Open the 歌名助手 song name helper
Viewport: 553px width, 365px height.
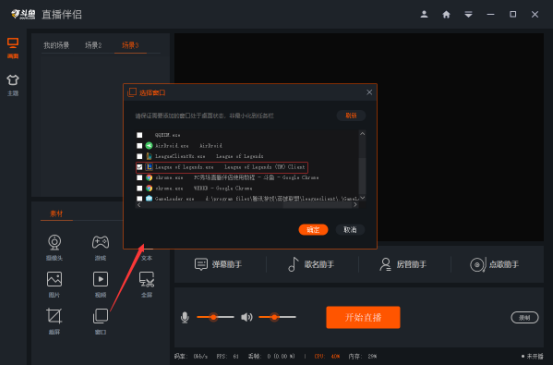(x=311, y=264)
